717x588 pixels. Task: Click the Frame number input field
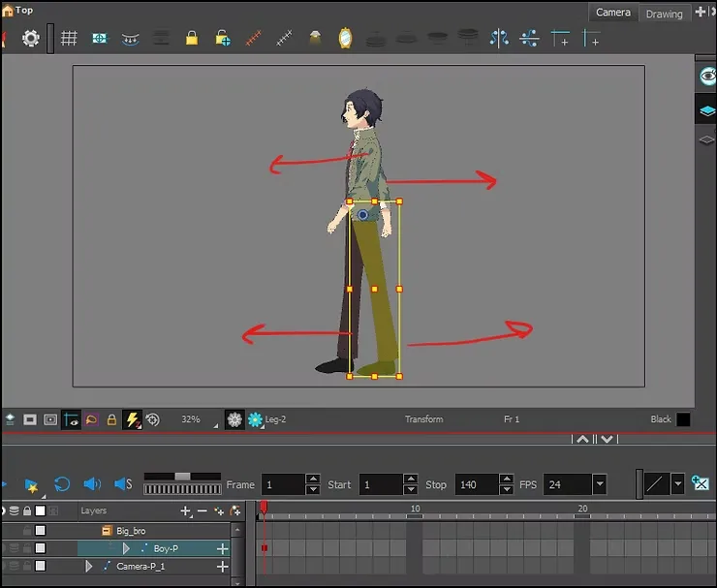pos(283,484)
